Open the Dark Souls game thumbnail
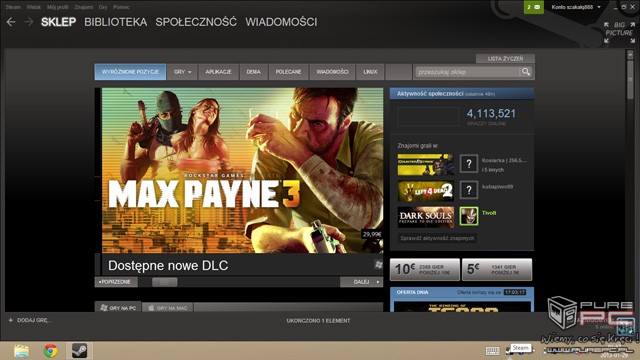 (426, 217)
